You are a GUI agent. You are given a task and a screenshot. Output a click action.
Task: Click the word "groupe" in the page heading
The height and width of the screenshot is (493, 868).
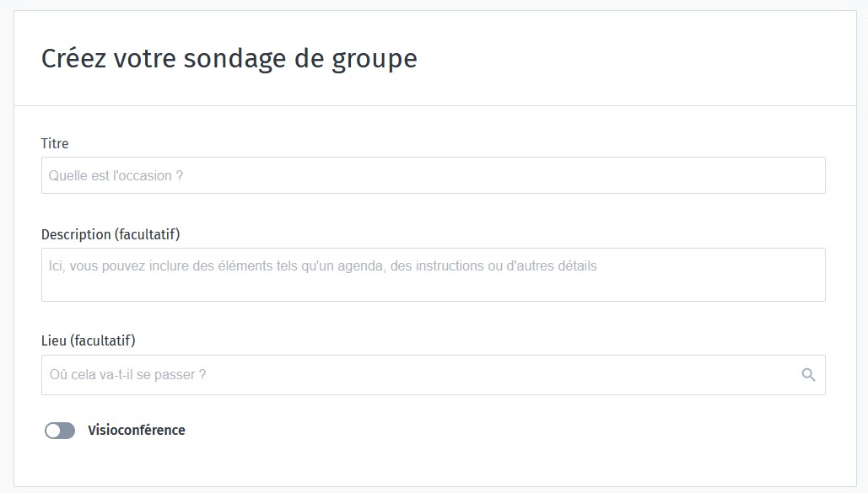[x=375, y=60]
